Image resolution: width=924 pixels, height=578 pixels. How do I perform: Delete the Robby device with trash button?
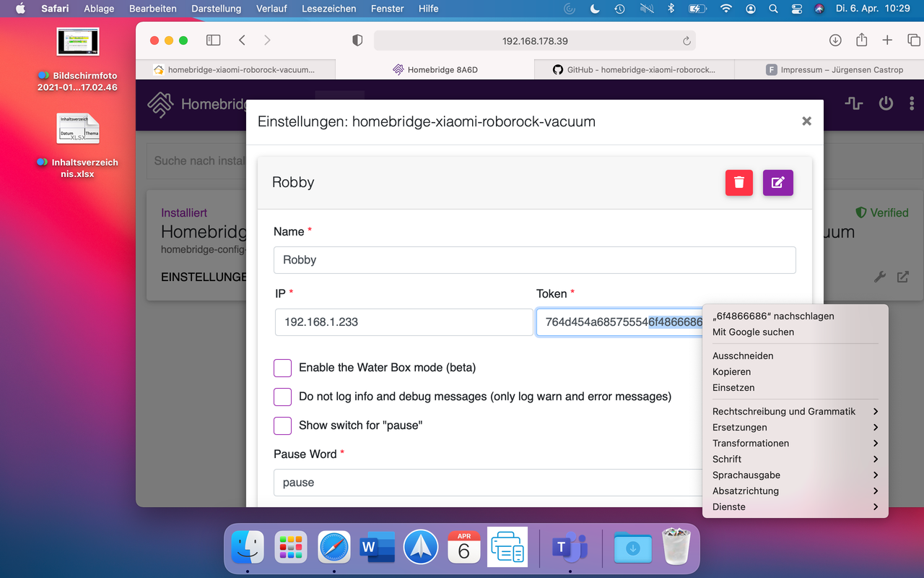738,183
